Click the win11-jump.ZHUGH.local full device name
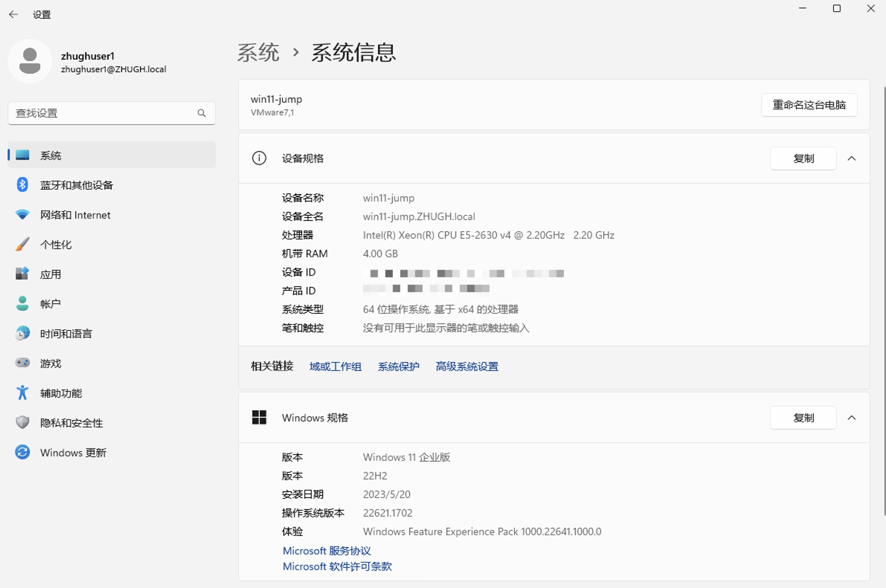886x588 pixels. coord(419,216)
